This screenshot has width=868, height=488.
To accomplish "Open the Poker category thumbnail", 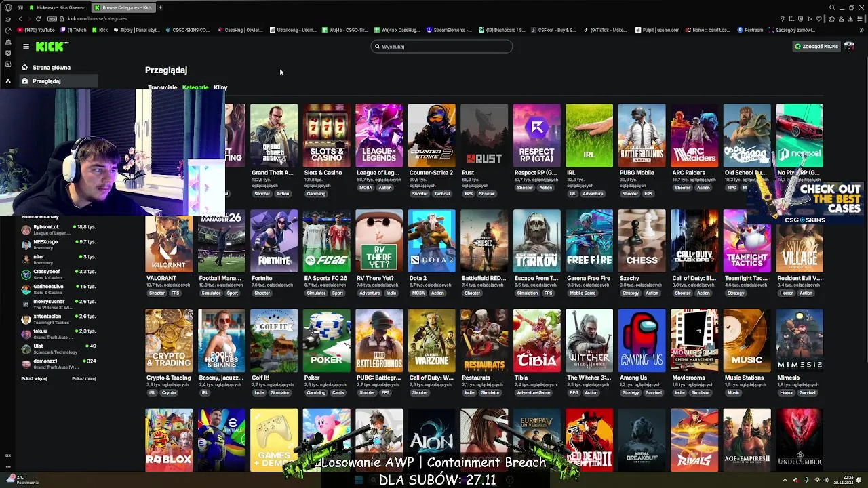I will coord(326,341).
